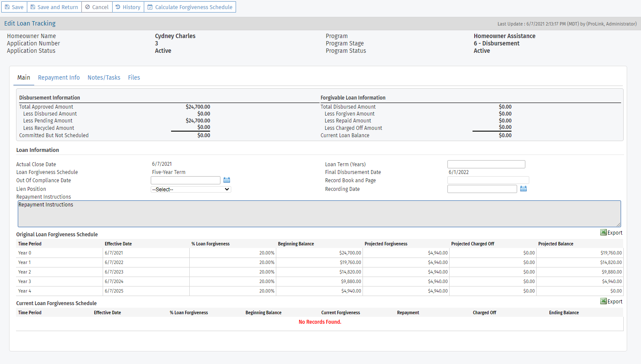This screenshot has height=364, width=641.
Task: Click the Calculate Forgiveness Schedule button
Action: (x=191, y=7)
